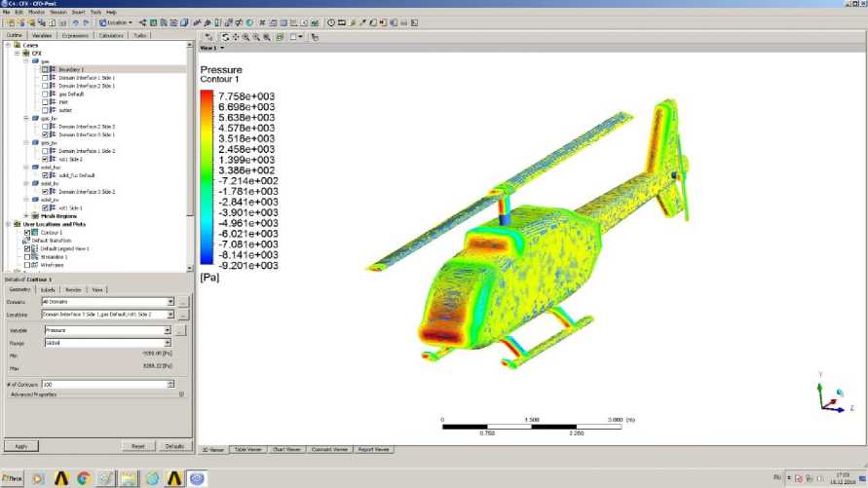The height and width of the screenshot is (488, 868).
Task: Click the # of Contours stepper arrows
Action: pos(171,384)
